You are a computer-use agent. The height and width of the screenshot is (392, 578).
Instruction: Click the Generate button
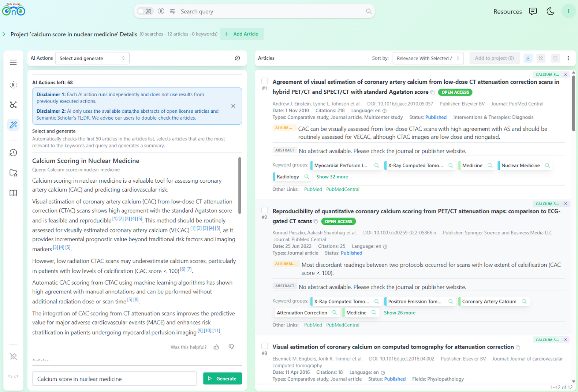[223, 378]
